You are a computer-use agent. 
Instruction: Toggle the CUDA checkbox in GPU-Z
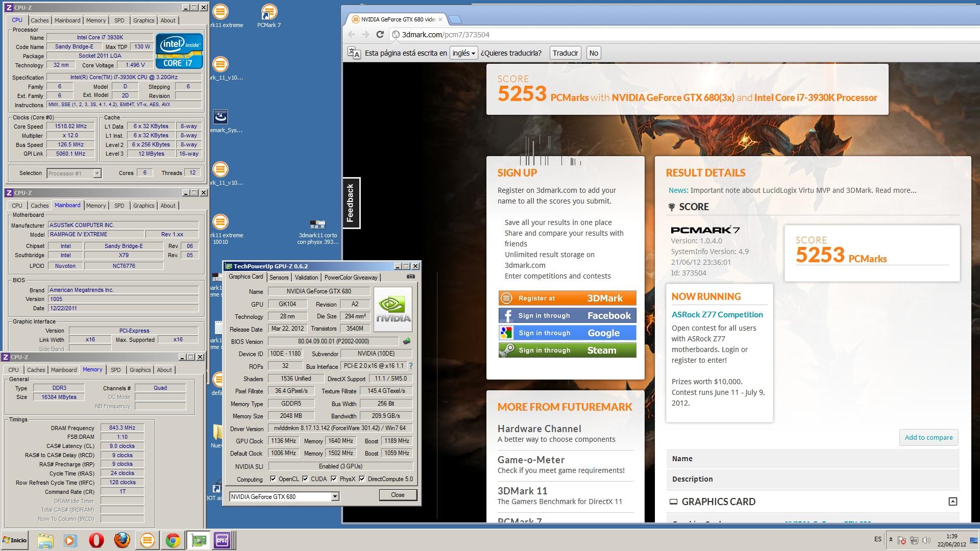pyautogui.click(x=305, y=479)
